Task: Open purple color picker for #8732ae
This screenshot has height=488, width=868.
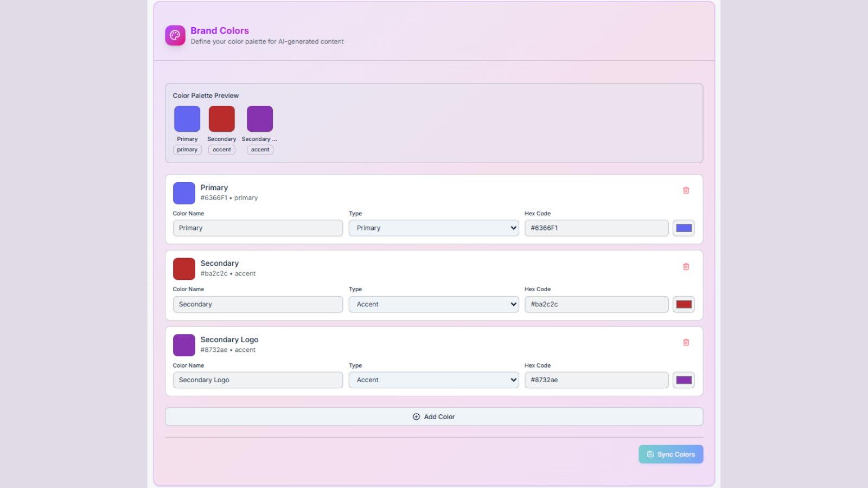Action: (x=684, y=380)
